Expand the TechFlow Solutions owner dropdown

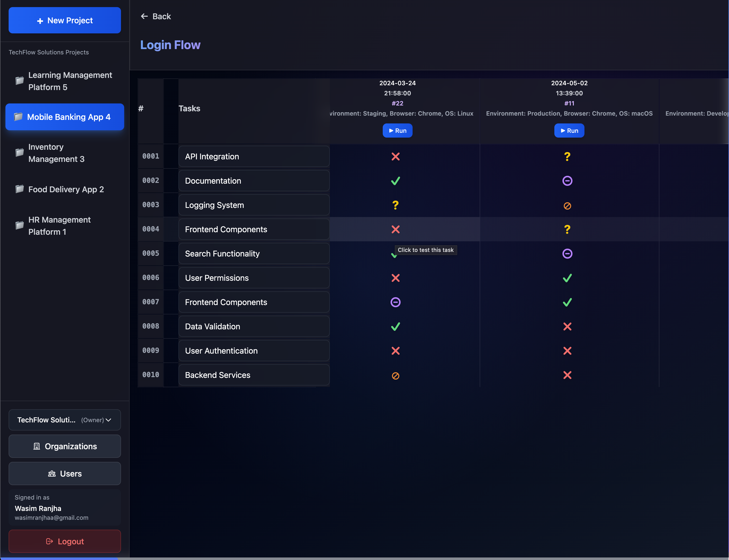tap(109, 420)
